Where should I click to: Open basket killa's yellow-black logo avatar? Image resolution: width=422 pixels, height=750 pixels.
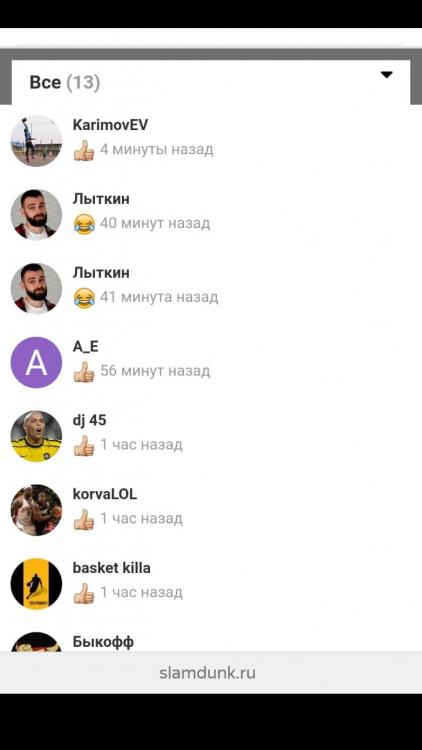pos(36,584)
